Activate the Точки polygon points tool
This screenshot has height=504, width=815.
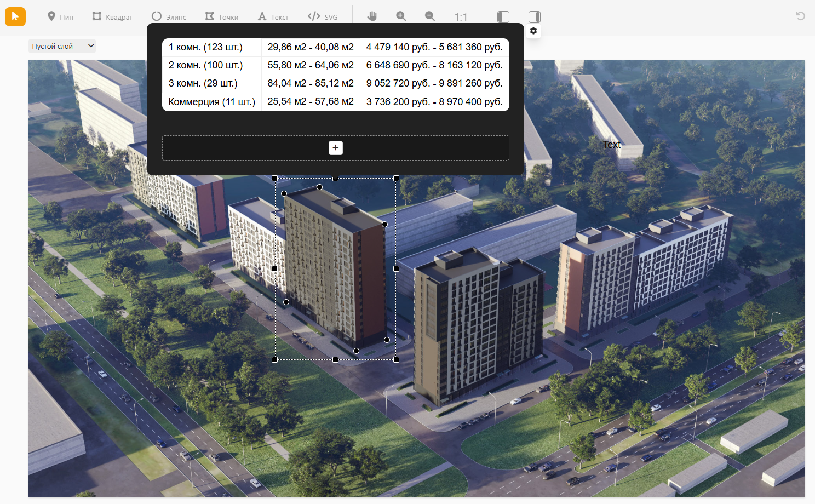click(221, 16)
